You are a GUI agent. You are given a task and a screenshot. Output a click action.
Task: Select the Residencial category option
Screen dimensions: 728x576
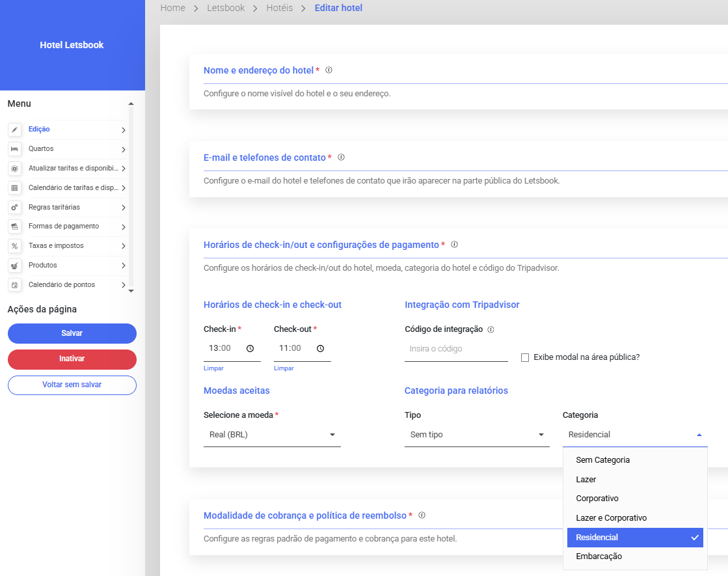point(635,538)
